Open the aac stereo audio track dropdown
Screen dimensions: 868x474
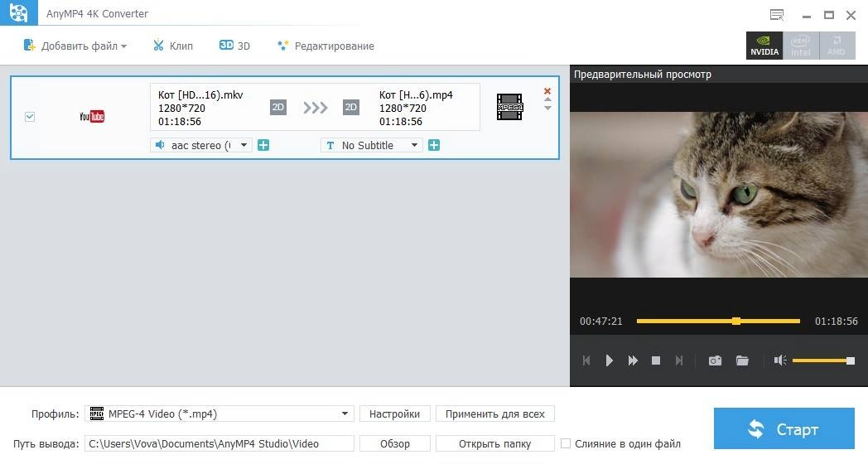[x=201, y=145]
